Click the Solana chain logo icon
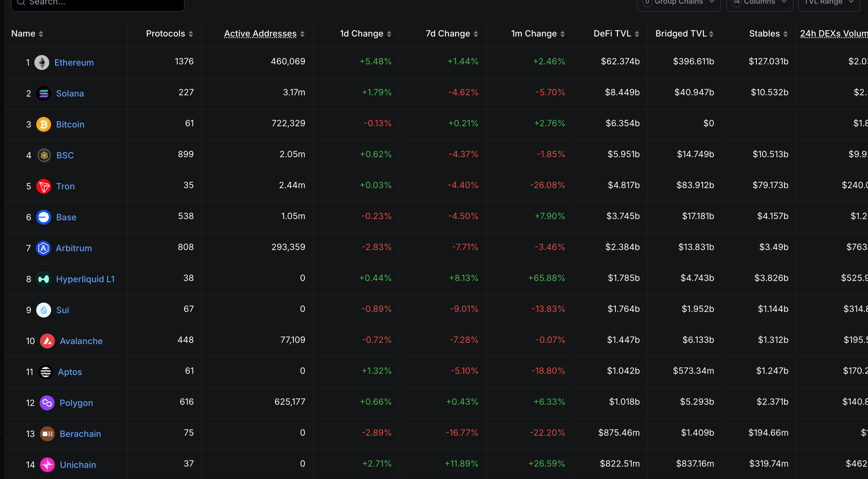The height and width of the screenshot is (479, 868). tap(43, 93)
